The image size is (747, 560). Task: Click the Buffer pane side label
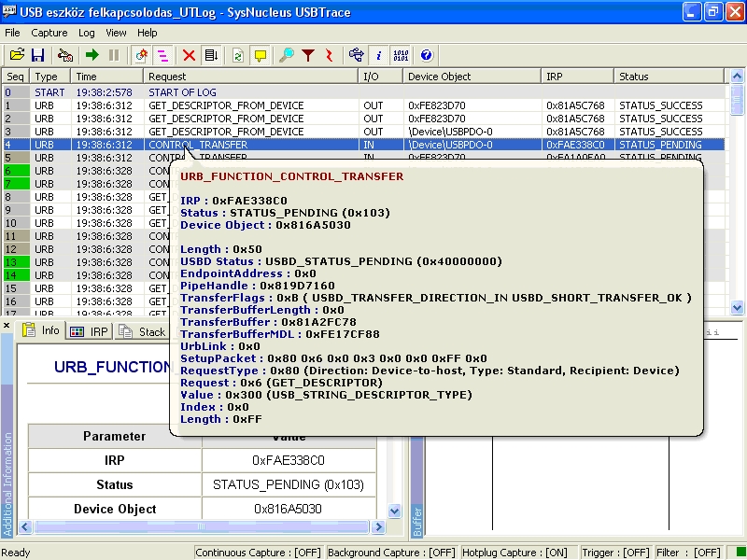(x=416, y=522)
